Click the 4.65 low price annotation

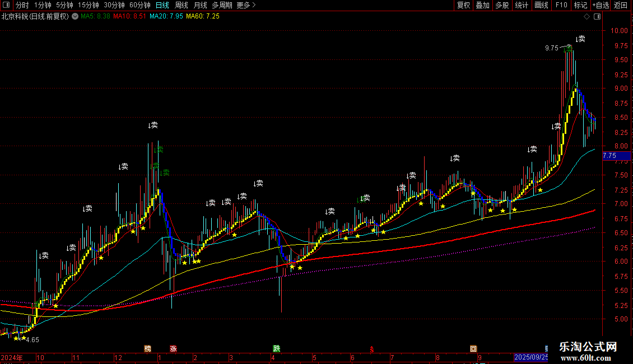coord(32,340)
